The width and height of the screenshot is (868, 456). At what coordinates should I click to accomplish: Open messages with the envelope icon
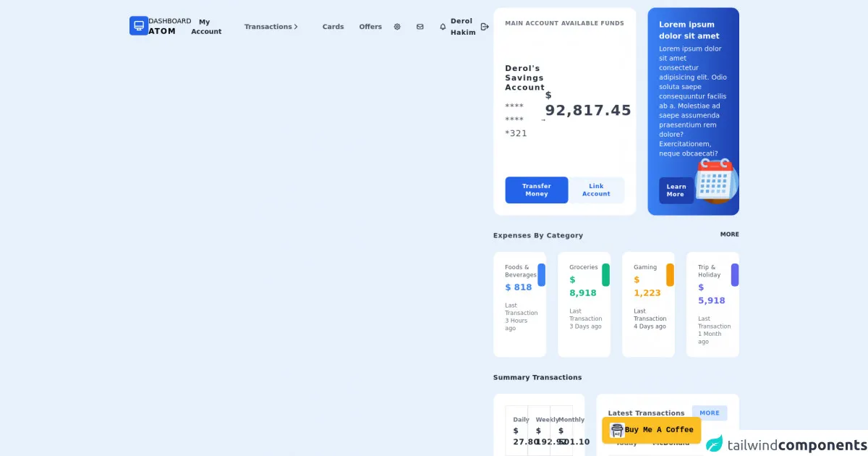pos(420,27)
